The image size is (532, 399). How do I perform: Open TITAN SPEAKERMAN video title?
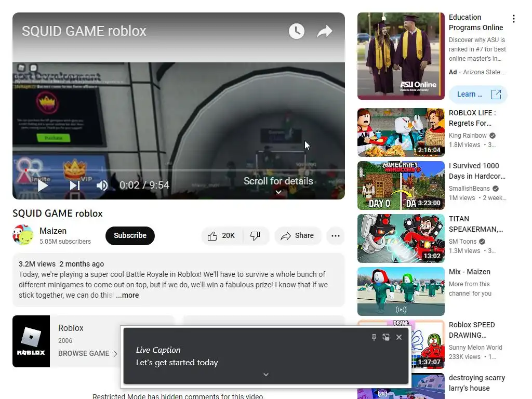[476, 224]
